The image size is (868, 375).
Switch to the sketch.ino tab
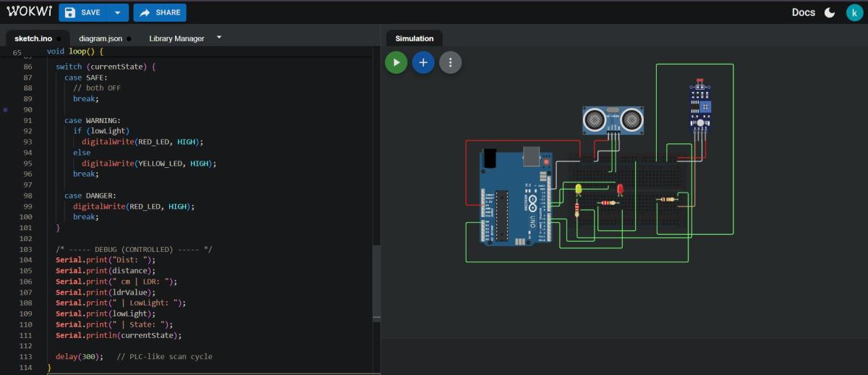click(33, 38)
